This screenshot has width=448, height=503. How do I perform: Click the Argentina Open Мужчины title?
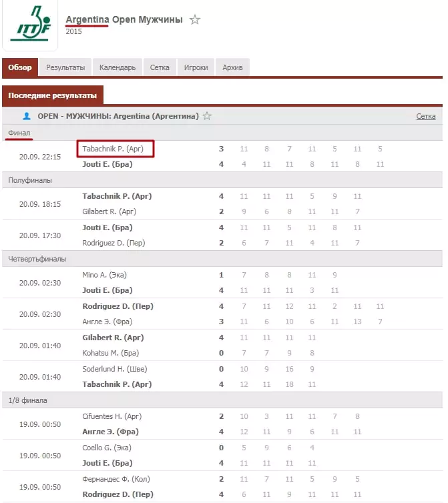coord(124,19)
